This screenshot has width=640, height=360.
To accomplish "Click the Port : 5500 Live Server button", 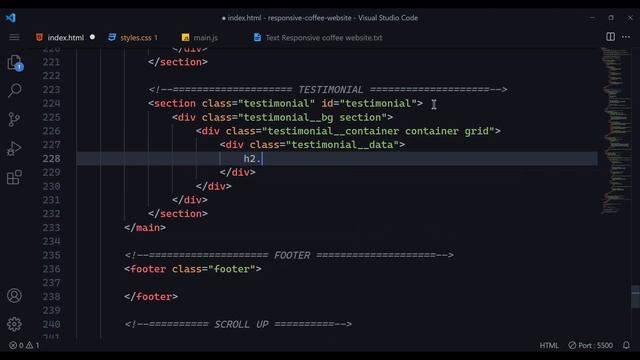I will point(590,345).
